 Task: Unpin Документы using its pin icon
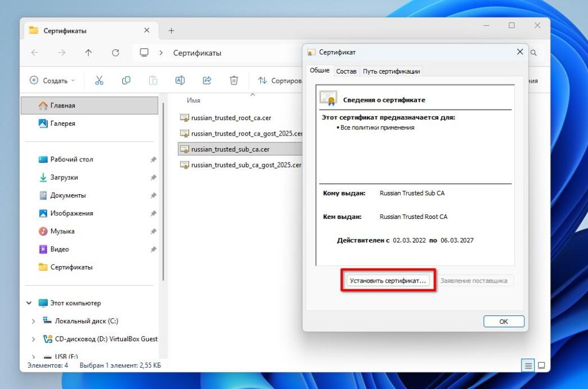(x=153, y=195)
